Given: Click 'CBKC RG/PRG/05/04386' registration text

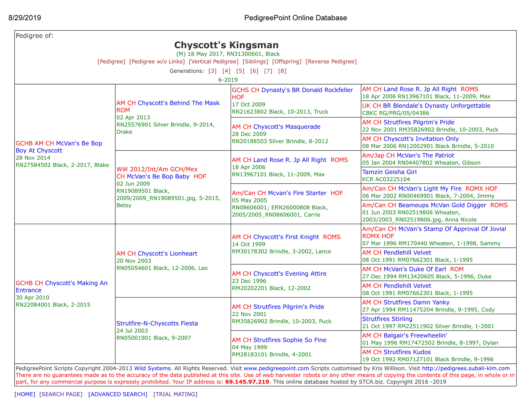Looking at the screenshot, I should point(396,113).
